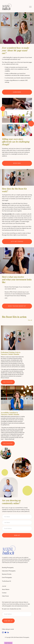Click the LEARN MORE button
The width and height of the screenshot is (34, 644).
(17, 92)
